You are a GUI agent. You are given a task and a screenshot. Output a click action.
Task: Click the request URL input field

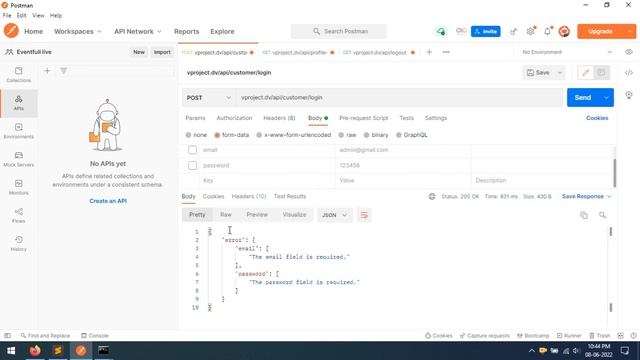click(399, 98)
